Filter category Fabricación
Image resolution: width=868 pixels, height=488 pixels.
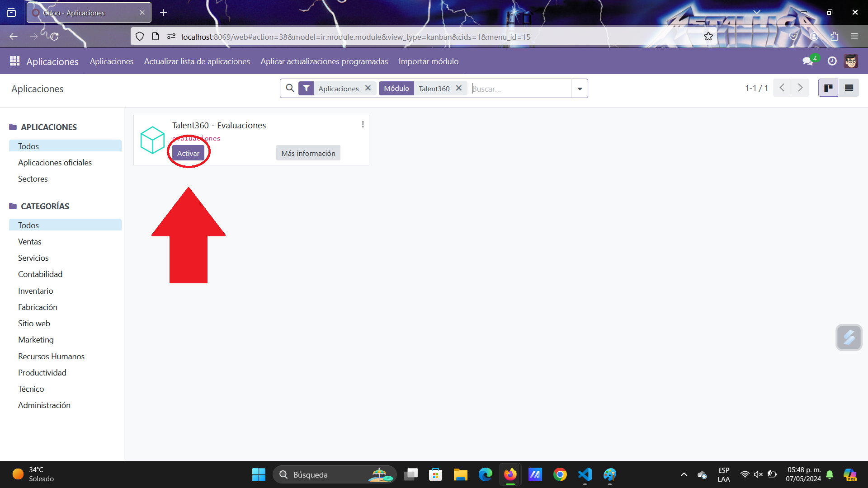[x=65, y=307]
